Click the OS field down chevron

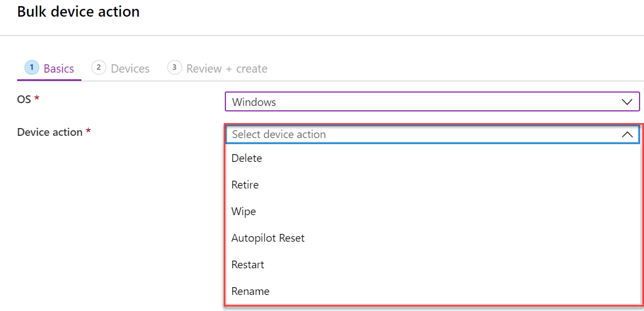[x=627, y=102]
